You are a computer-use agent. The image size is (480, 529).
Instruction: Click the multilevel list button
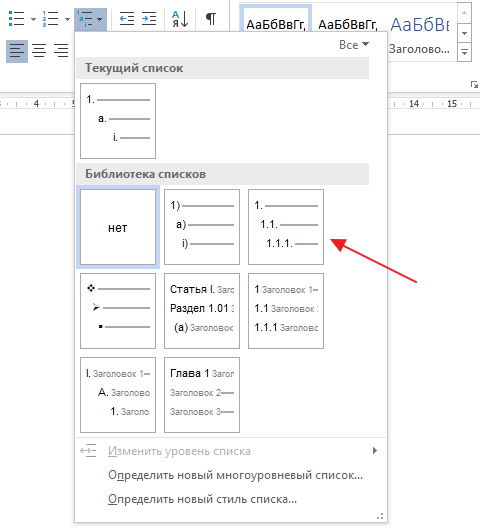click(90, 19)
